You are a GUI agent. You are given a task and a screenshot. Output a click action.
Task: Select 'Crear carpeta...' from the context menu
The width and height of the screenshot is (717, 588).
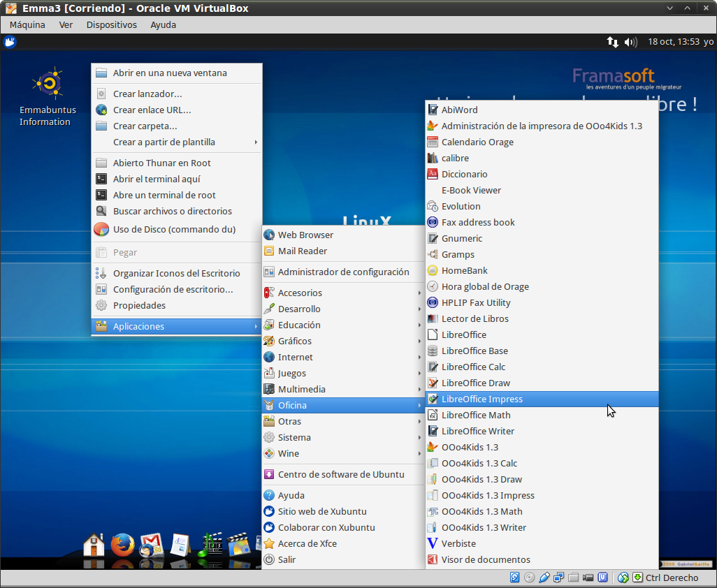[x=145, y=126]
